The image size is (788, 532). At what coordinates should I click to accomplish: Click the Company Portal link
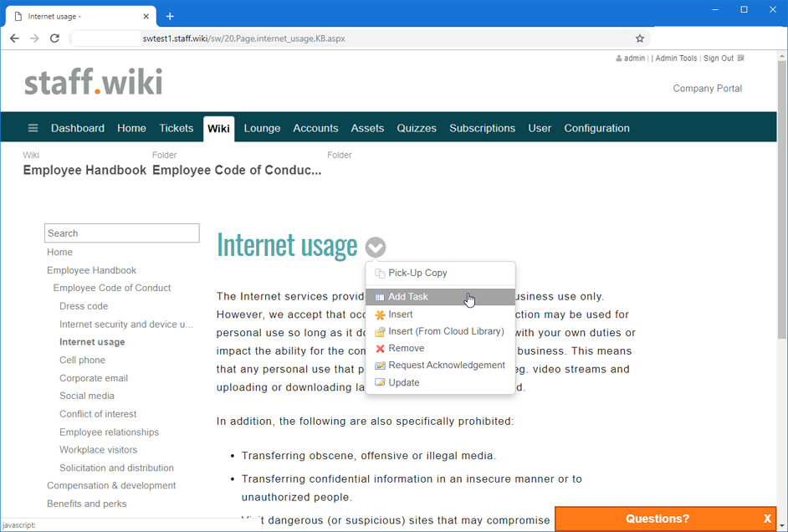pyautogui.click(x=707, y=89)
